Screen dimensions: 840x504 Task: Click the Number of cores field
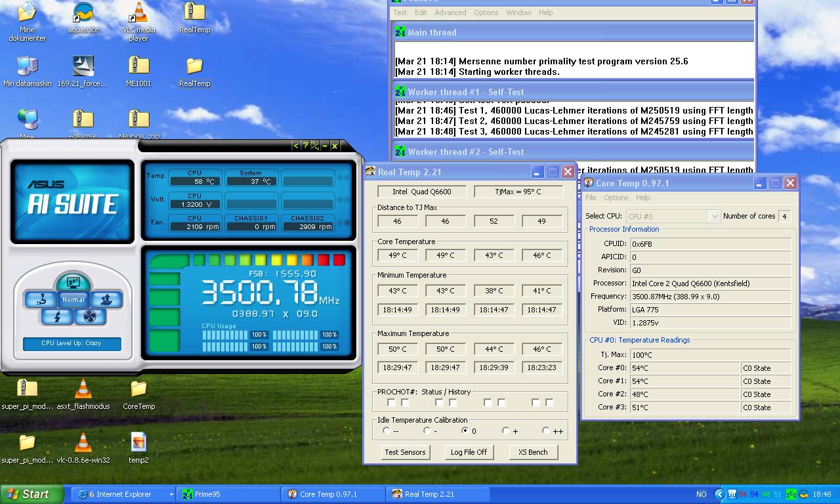(x=784, y=216)
